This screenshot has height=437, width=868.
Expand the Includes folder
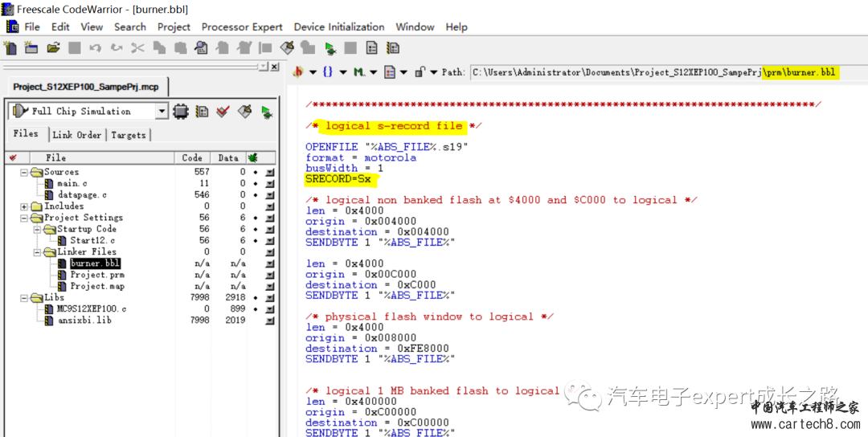point(24,206)
